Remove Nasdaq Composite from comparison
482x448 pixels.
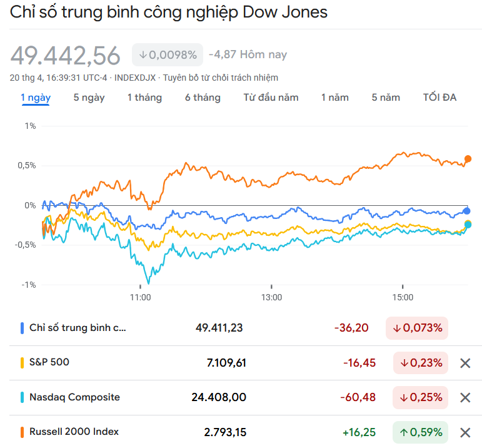pos(465,397)
